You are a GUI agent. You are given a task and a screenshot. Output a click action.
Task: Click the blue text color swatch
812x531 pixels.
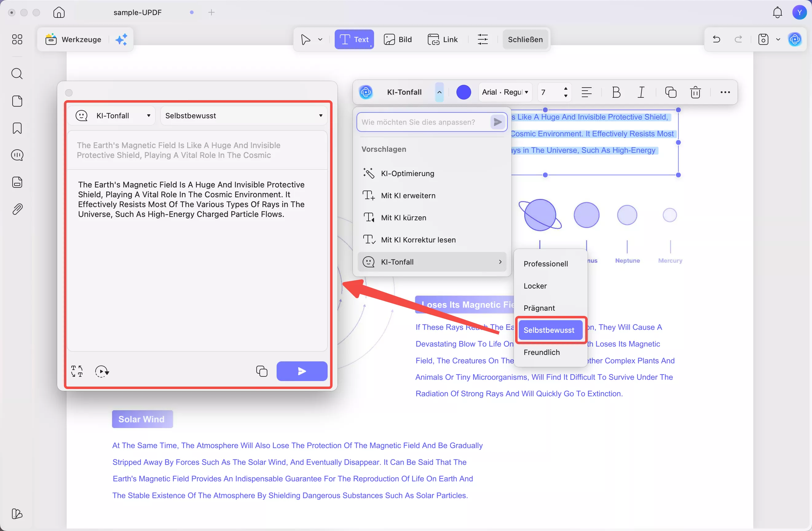coord(463,92)
